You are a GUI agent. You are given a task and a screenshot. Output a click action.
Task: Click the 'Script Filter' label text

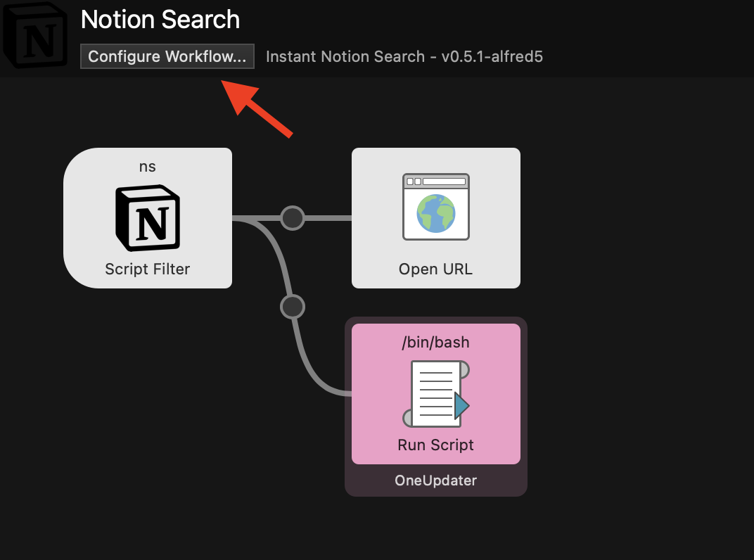click(x=147, y=269)
